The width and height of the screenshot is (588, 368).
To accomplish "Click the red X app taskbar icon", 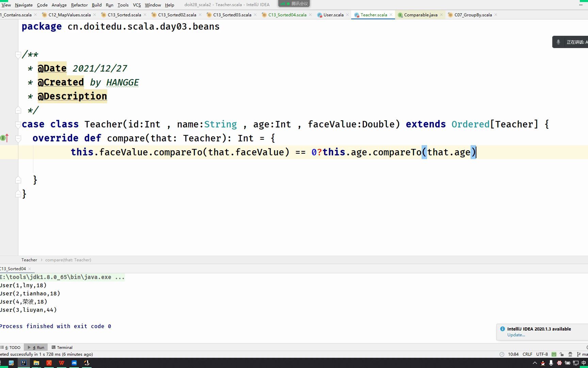I will point(49,363).
